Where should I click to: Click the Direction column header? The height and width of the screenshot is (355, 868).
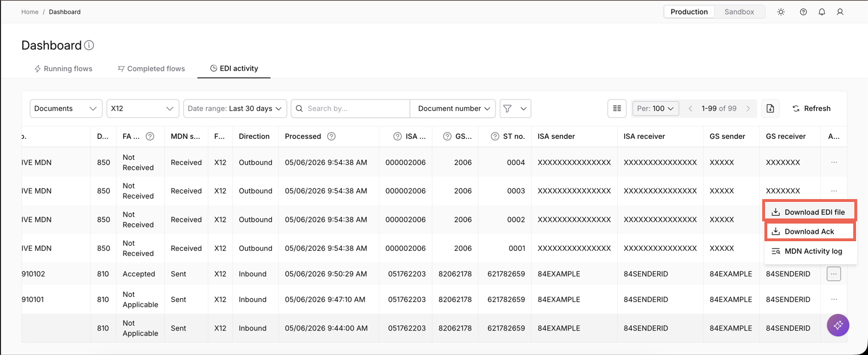pos(254,137)
